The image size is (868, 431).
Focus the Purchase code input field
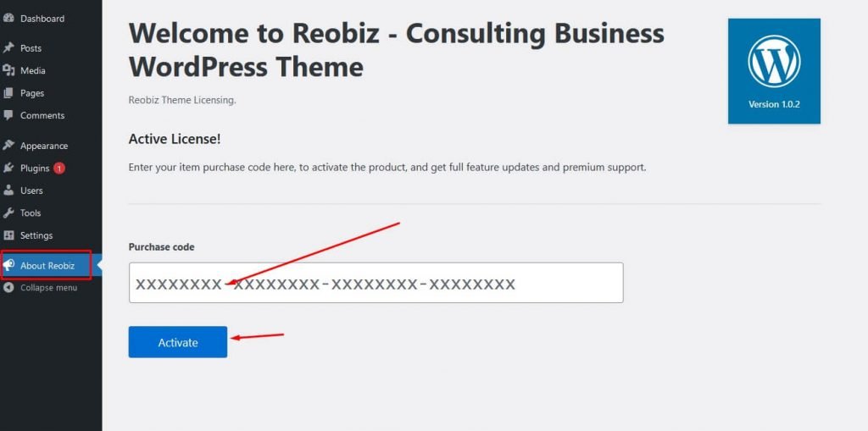(376, 283)
